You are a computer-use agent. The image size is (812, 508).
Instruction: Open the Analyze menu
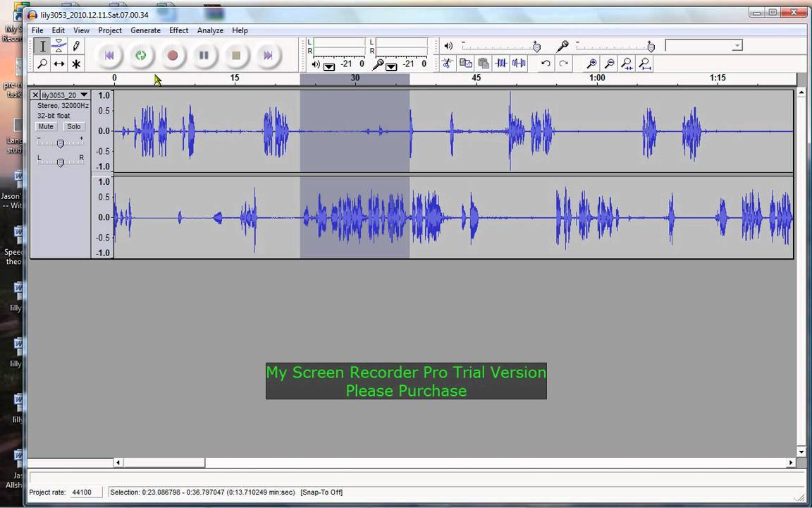point(210,30)
